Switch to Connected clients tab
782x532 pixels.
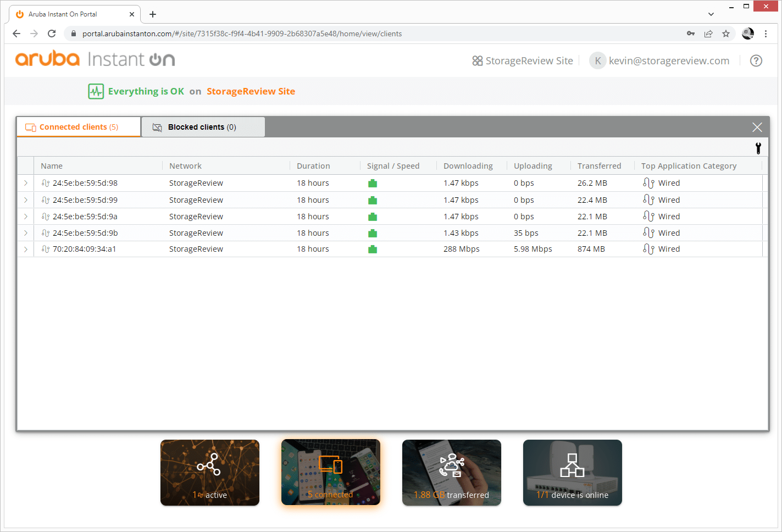[79, 127]
